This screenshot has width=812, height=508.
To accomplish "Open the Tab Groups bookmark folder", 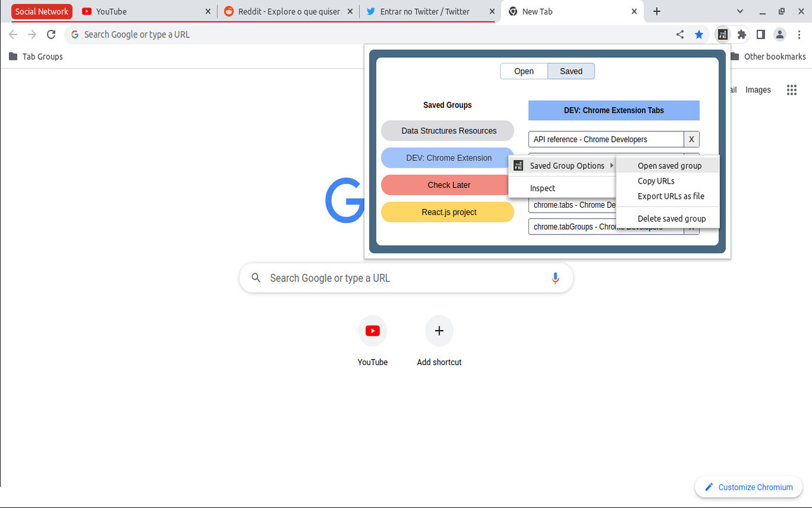I will click(36, 57).
